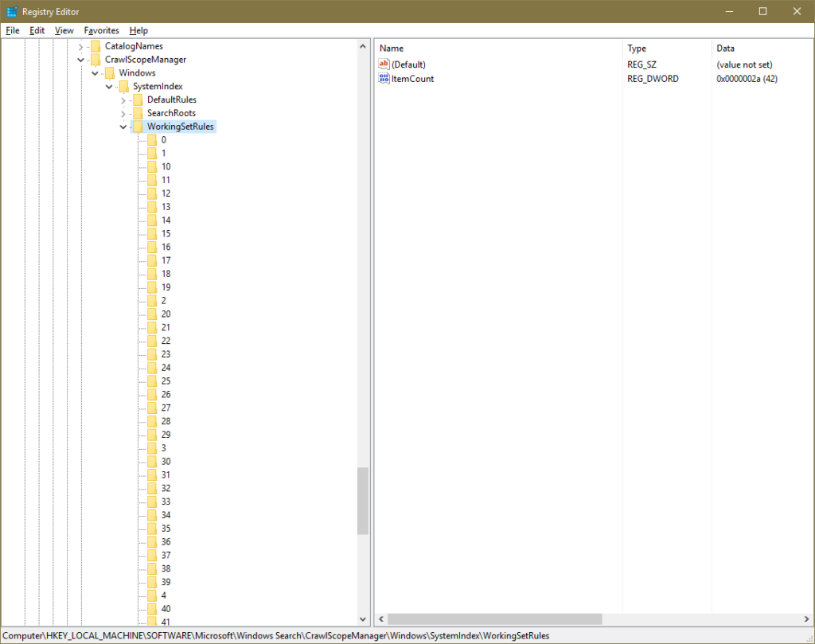This screenshot has height=644, width=815.
Task: Click the ItemCount value name
Action: coord(412,78)
